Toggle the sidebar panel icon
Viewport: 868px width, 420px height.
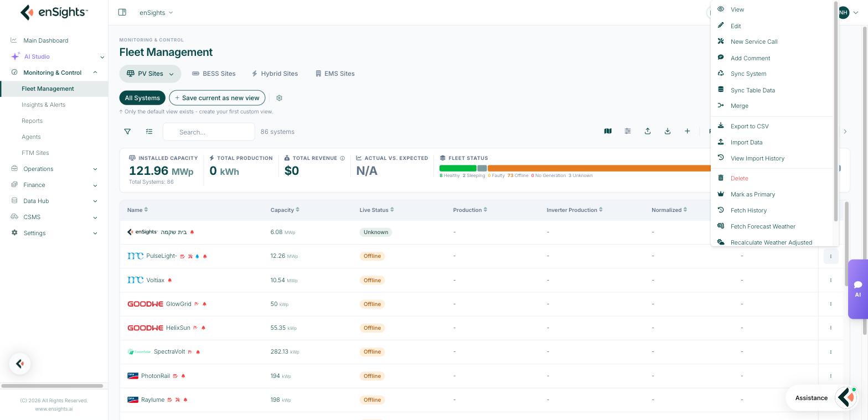pos(122,12)
